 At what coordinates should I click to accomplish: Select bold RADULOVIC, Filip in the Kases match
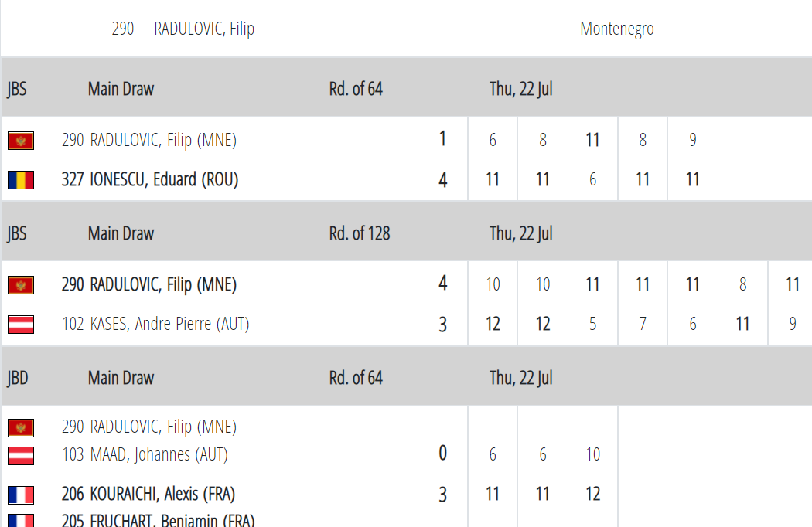[x=149, y=285]
